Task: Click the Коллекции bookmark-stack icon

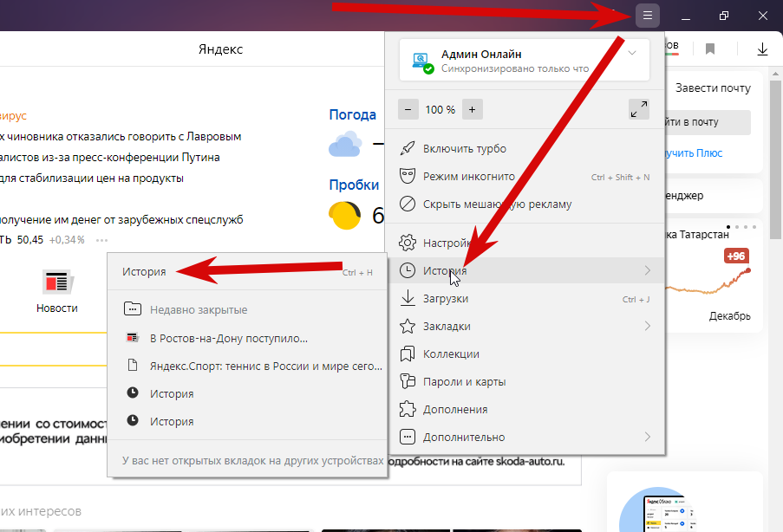Action: tap(408, 354)
